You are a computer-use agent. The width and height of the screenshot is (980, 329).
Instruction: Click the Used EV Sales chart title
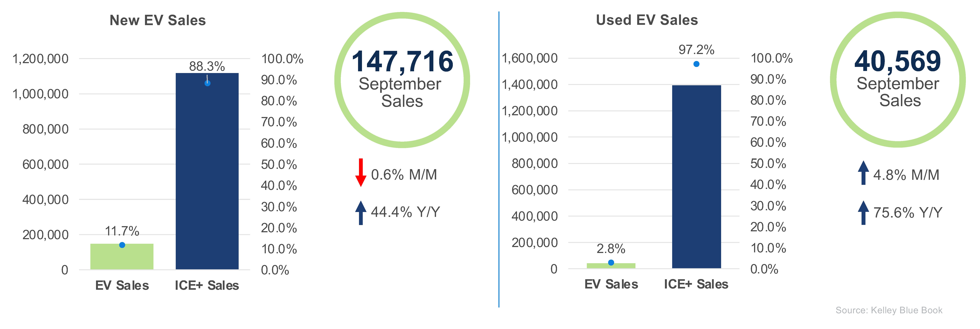[x=647, y=20]
